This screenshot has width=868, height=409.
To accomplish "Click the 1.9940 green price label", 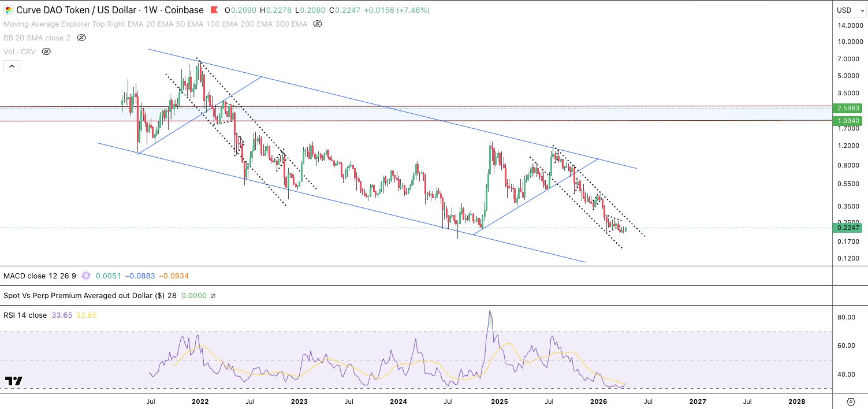I will pyautogui.click(x=848, y=121).
